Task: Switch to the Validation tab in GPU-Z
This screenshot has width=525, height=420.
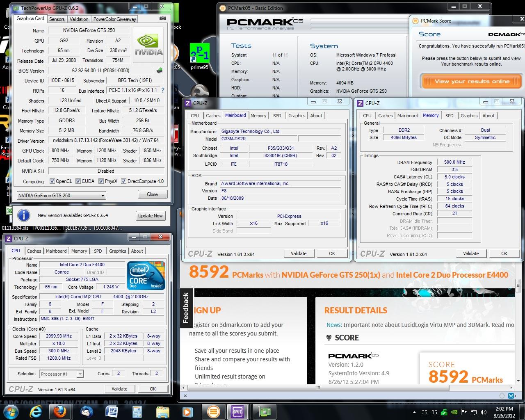Action: coord(79,19)
